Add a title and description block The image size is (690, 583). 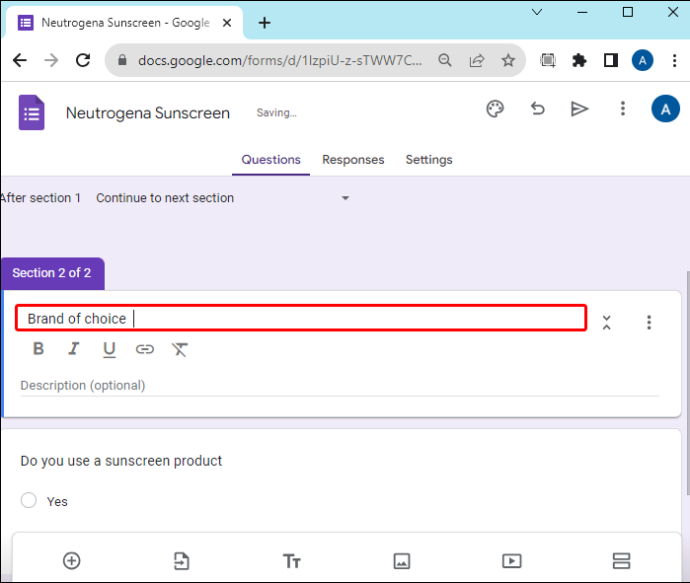click(291, 561)
